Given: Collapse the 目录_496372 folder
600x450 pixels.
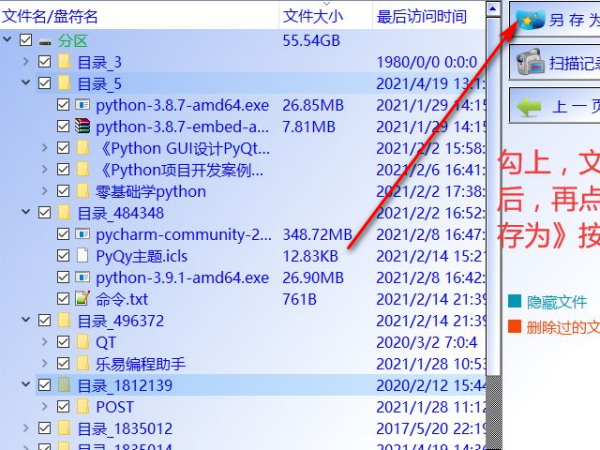Looking at the screenshot, I should [x=26, y=320].
